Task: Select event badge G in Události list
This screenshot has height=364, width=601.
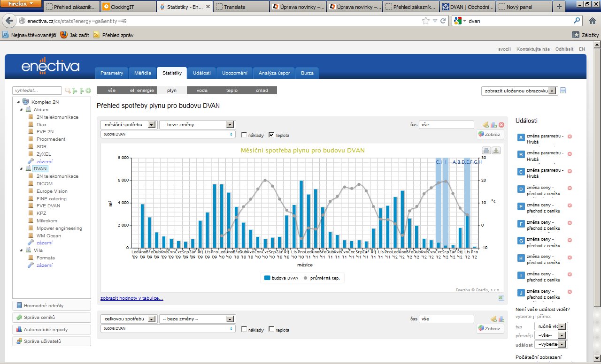Action: click(521, 241)
